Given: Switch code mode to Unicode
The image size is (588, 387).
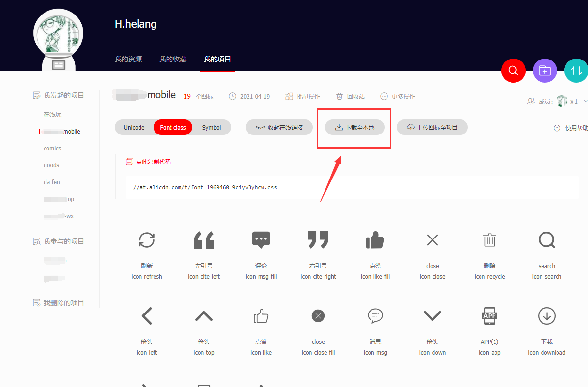Looking at the screenshot, I should click(135, 127).
